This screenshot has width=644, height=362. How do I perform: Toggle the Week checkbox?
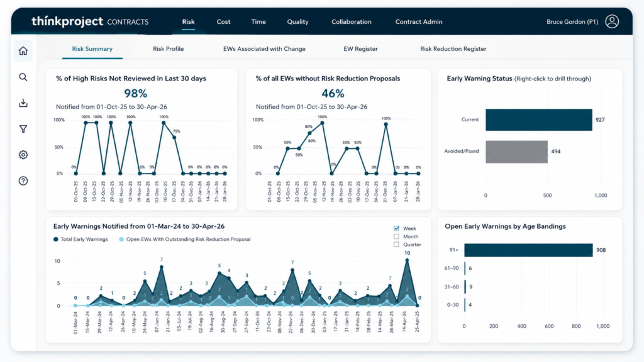[396, 229]
